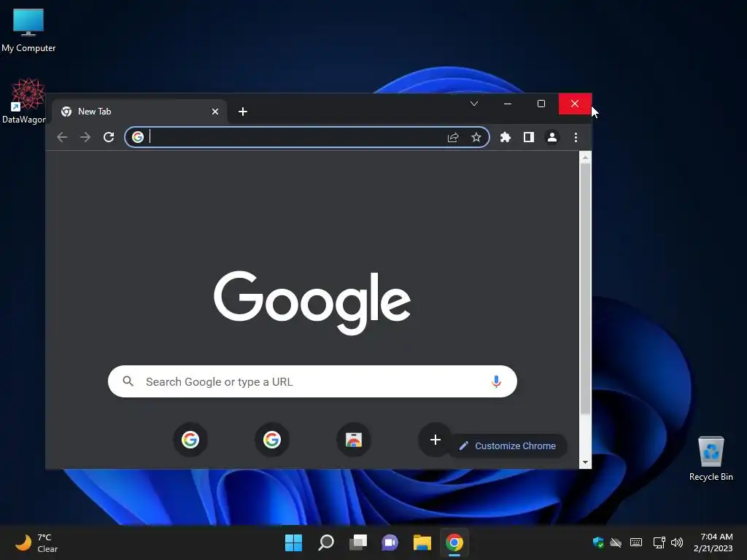Click the Chrome icon in the taskbar
This screenshot has width=747, height=560.
tap(454, 542)
